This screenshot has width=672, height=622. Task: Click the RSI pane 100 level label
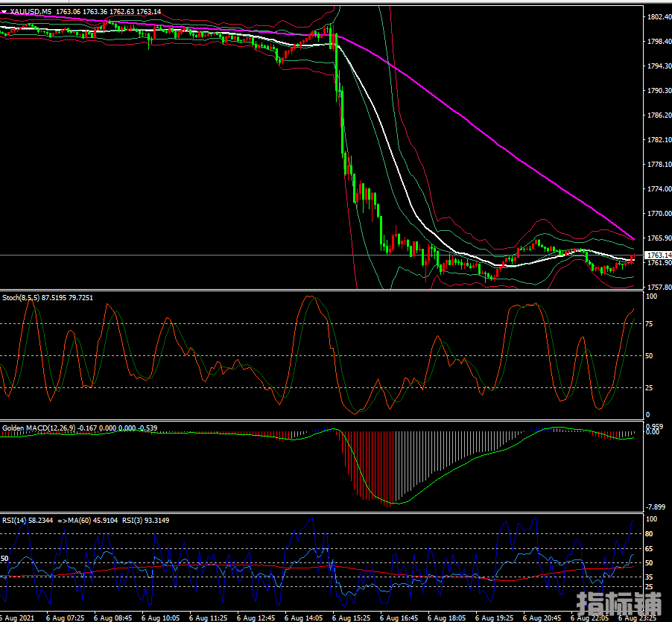click(x=651, y=519)
